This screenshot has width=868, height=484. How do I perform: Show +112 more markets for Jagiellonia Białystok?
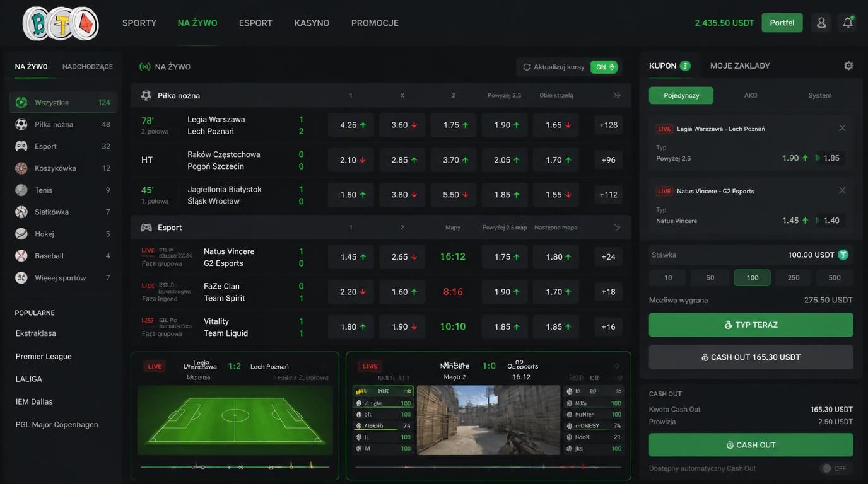pos(608,195)
